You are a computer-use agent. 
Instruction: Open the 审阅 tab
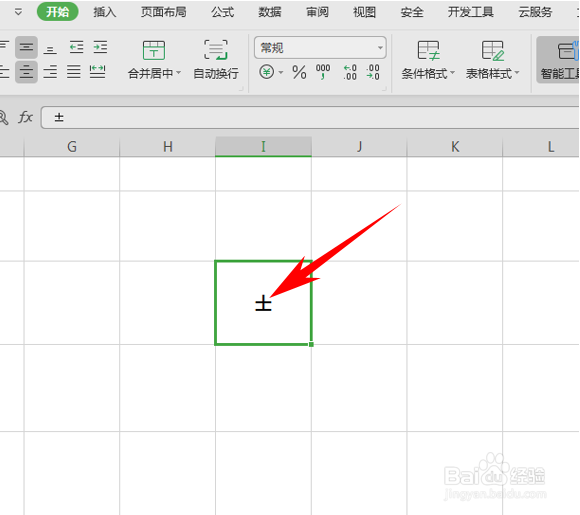317,12
